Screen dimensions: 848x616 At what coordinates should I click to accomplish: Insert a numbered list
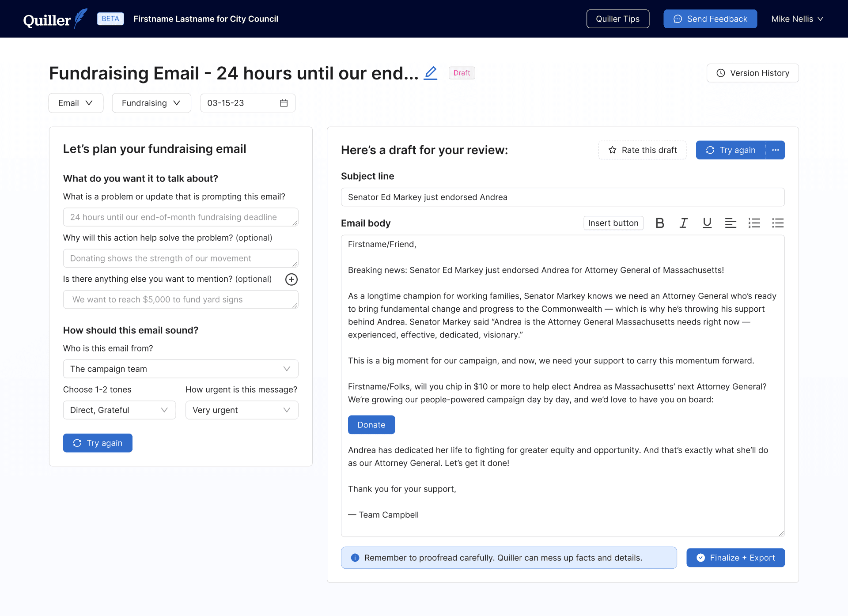754,223
